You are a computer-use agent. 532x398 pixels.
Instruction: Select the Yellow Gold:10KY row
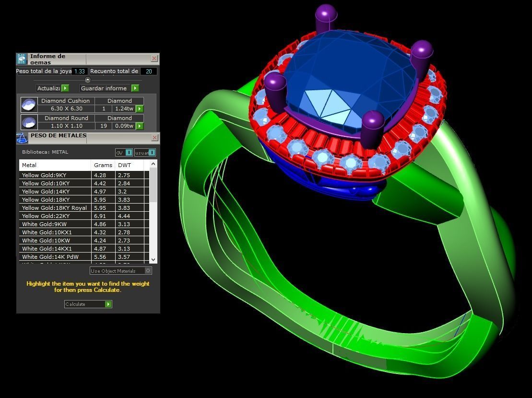click(84, 183)
